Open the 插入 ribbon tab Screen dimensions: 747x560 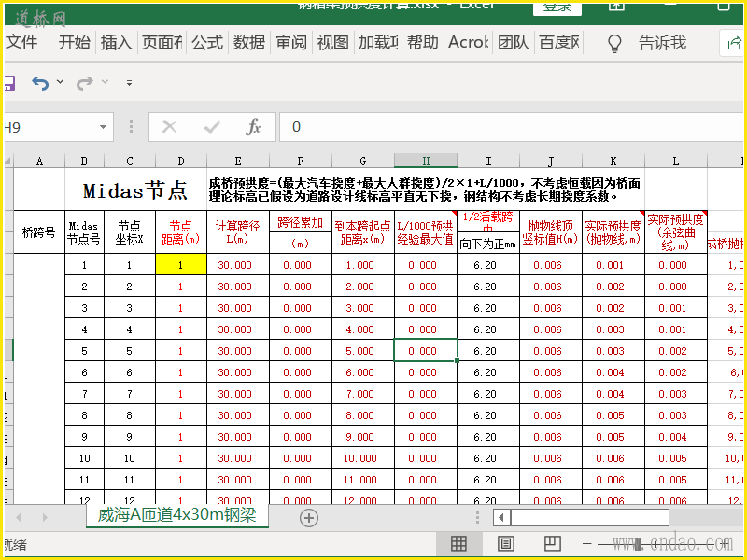(116, 42)
